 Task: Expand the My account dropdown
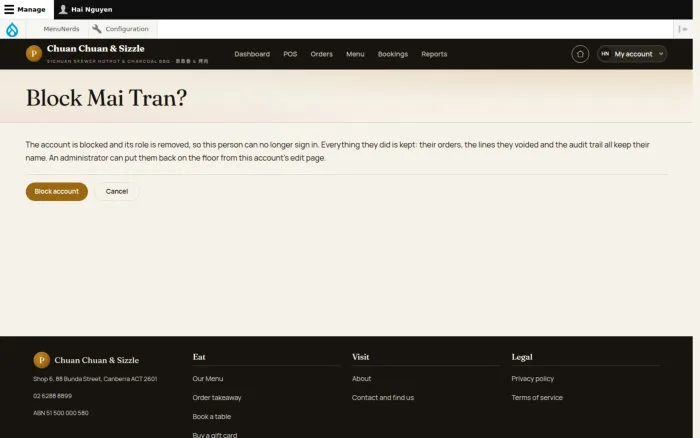(x=632, y=54)
